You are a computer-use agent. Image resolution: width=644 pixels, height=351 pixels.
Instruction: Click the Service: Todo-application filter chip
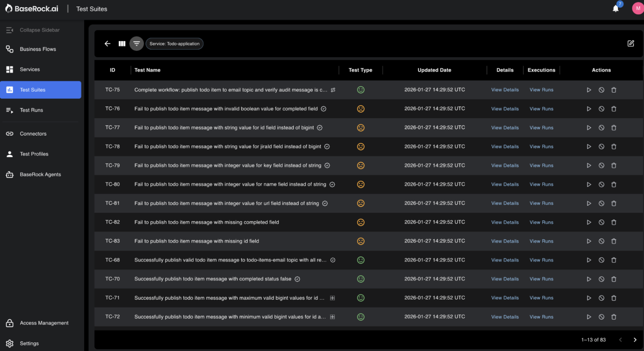(174, 44)
